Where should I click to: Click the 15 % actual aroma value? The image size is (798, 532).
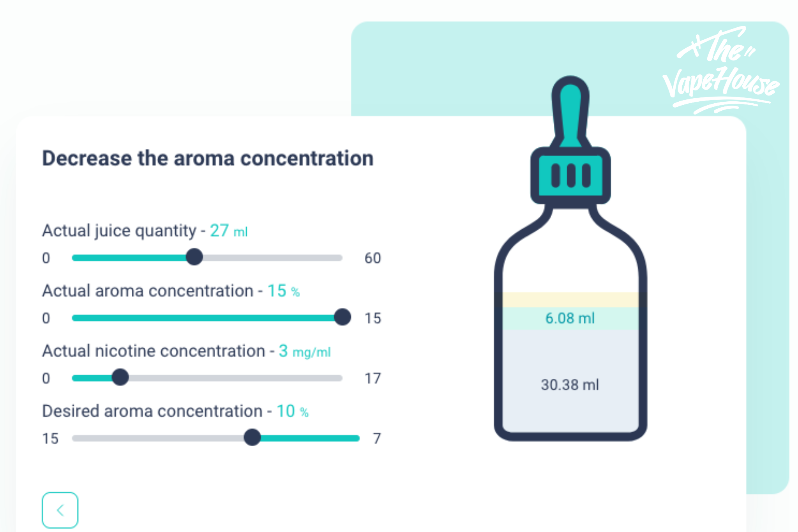[284, 291]
